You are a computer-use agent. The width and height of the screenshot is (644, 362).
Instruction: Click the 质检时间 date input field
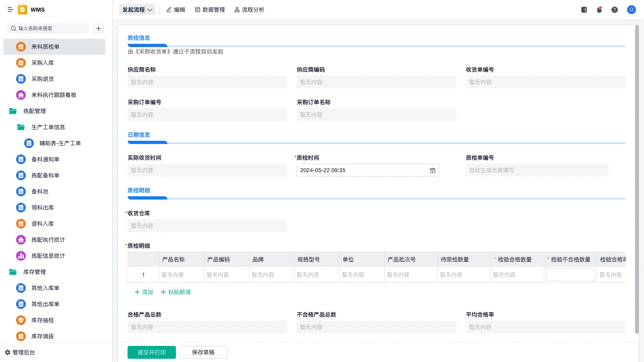tap(368, 170)
